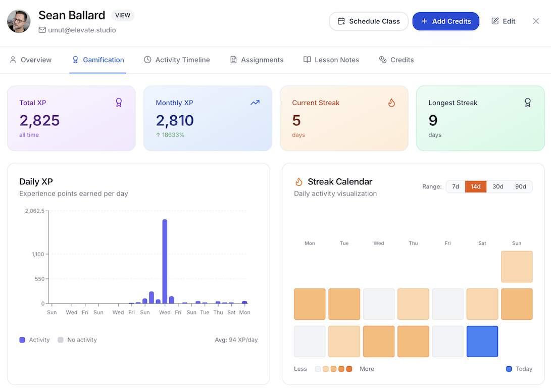551x392 pixels.
Task: Open the Lesson Notes tab
Action: pyautogui.click(x=331, y=60)
